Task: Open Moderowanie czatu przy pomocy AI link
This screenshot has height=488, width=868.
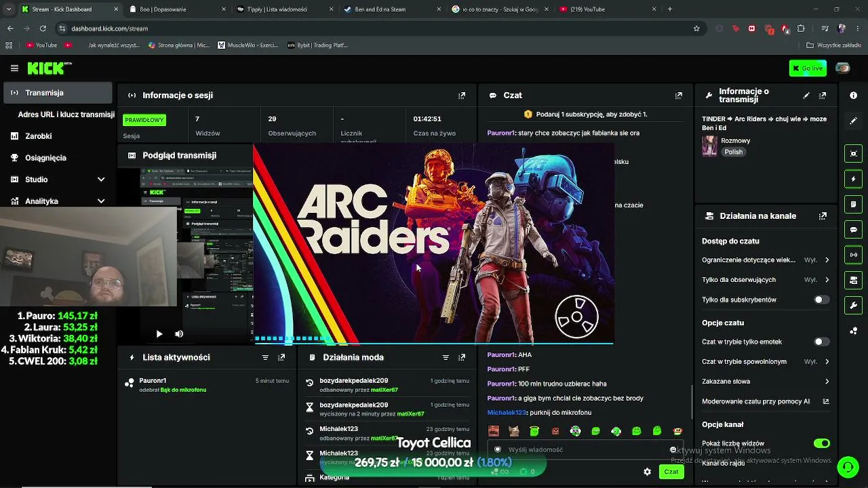Action: (766, 401)
